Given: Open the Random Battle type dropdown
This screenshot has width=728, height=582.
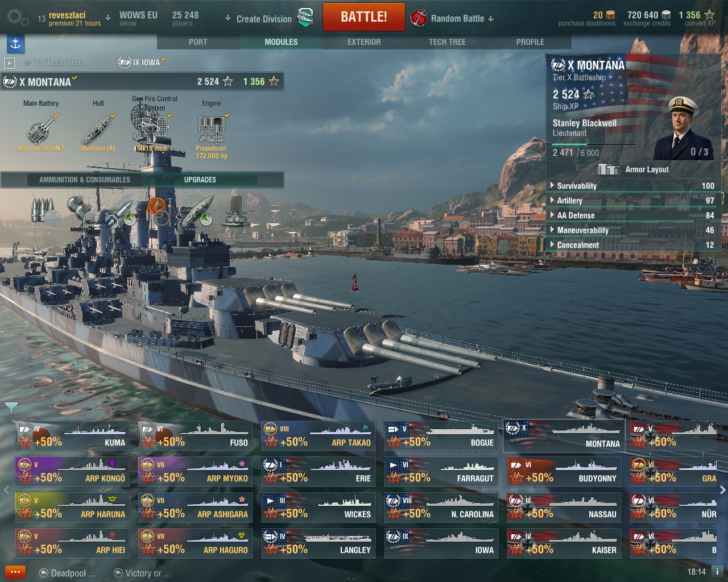Looking at the screenshot, I should point(452,18).
